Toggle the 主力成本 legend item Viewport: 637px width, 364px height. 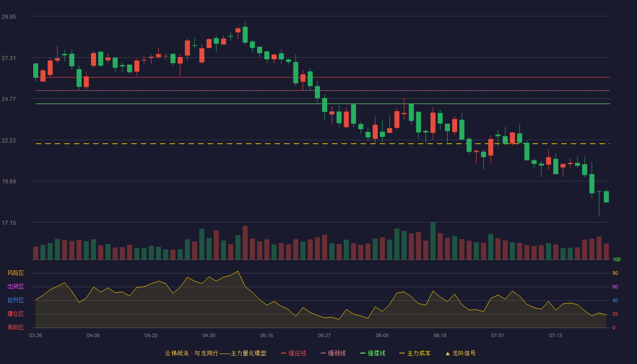415,353
